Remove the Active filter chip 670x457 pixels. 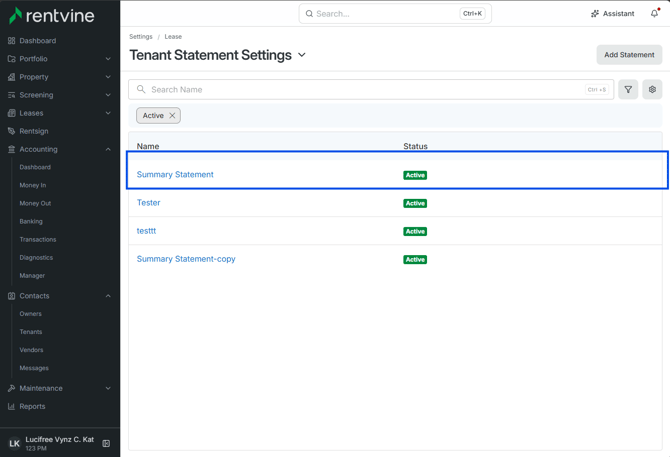172,115
